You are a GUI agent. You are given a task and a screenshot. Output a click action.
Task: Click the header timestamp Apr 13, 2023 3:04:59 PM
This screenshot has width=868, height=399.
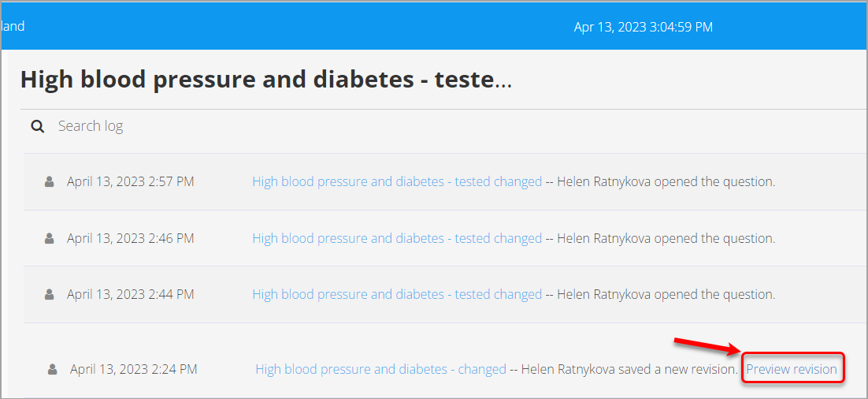[644, 27]
